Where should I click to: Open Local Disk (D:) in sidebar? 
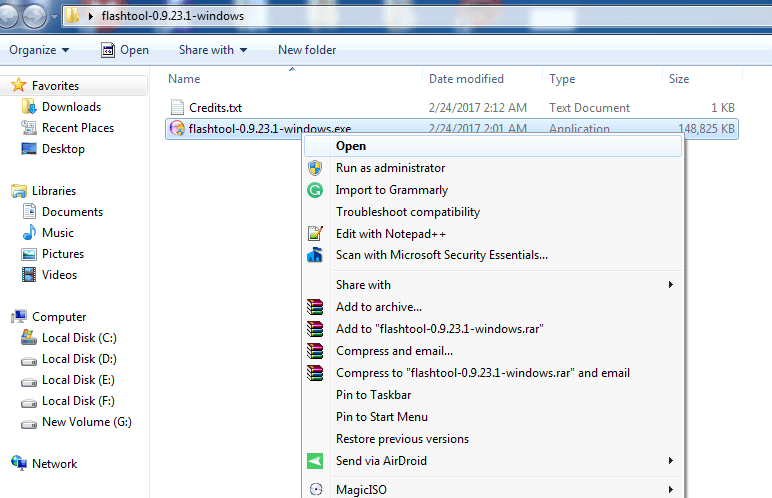[79, 359]
